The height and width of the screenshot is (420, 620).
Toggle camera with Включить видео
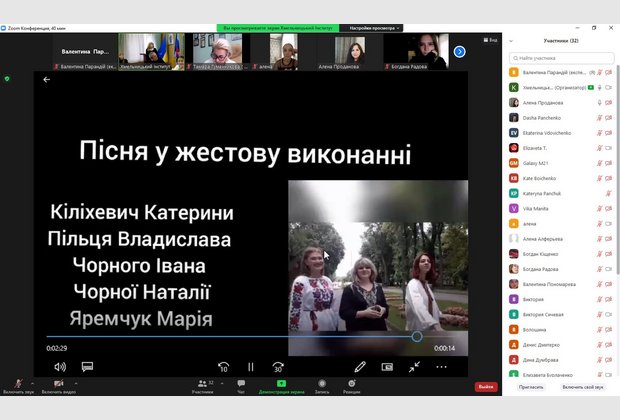click(59, 386)
